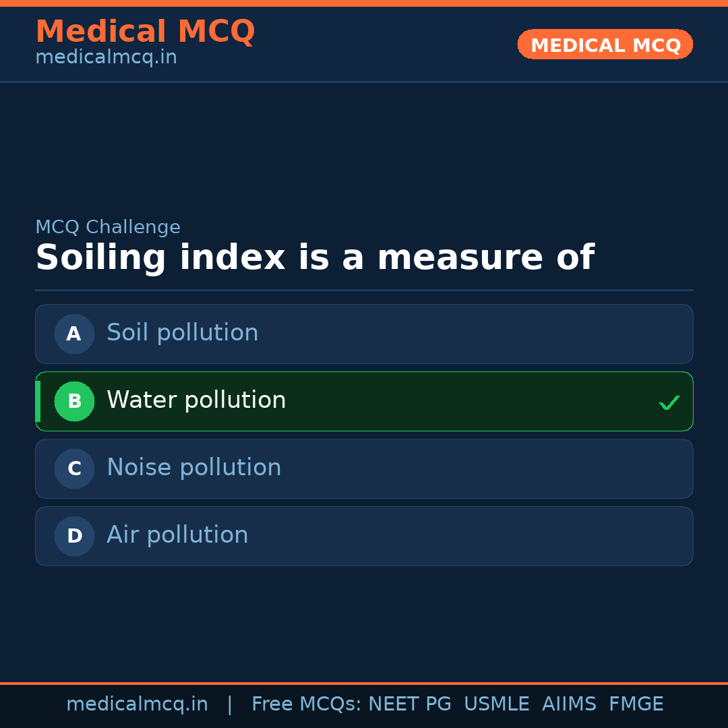Click the FMGE text in footer
The width and height of the screenshot is (728, 728).
pyautogui.click(x=636, y=704)
